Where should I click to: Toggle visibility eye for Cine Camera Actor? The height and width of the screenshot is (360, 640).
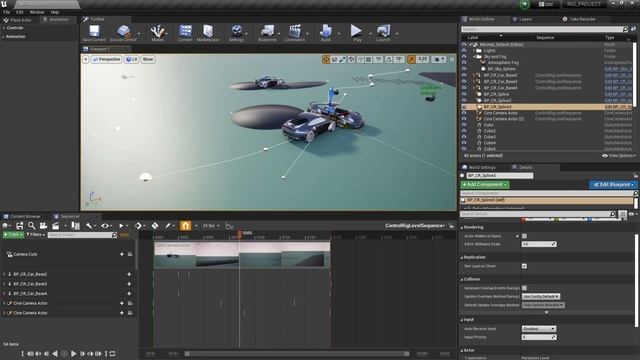[464, 113]
